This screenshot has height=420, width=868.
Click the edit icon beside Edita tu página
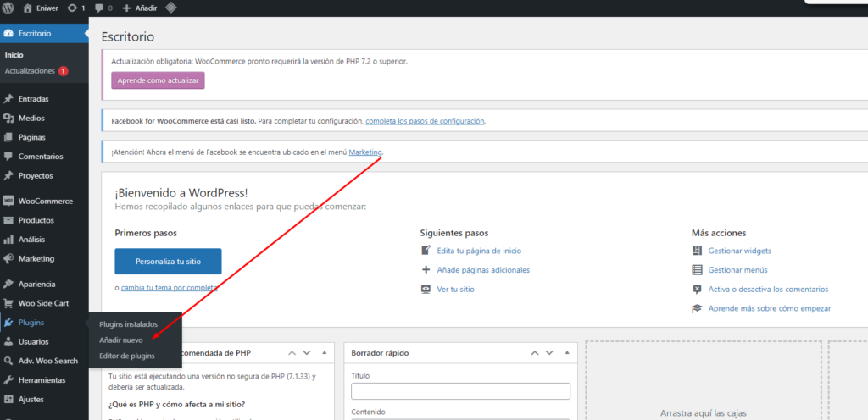tap(426, 251)
